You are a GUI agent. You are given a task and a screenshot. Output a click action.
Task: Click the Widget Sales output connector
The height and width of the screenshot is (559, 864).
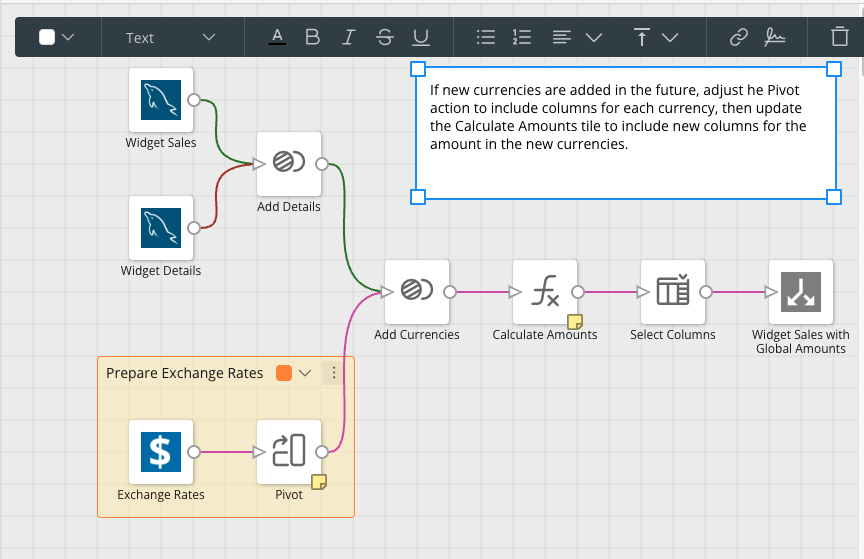(194, 100)
